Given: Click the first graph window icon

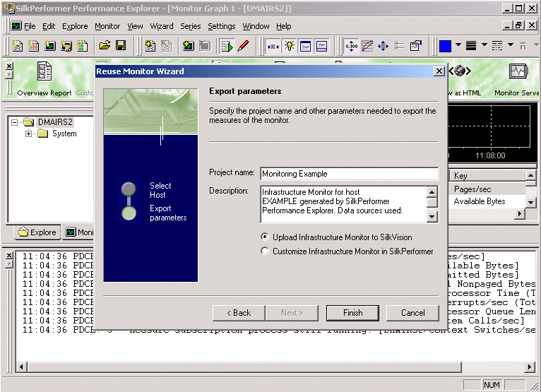Looking at the screenshot, I should pos(305,46).
